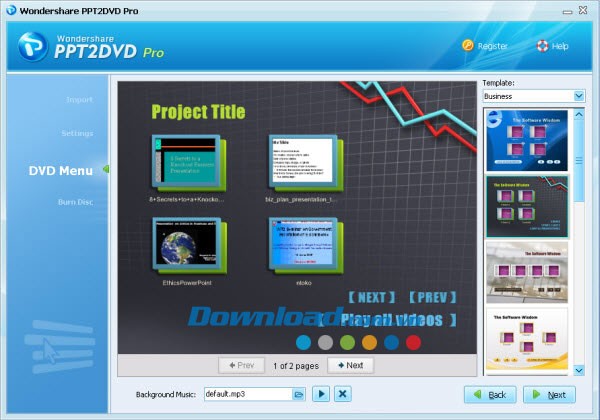Image resolution: width=600 pixels, height=420 pixels.
Task: Close the PPT2DVD Pro window
Action: (x=583, y=10)
